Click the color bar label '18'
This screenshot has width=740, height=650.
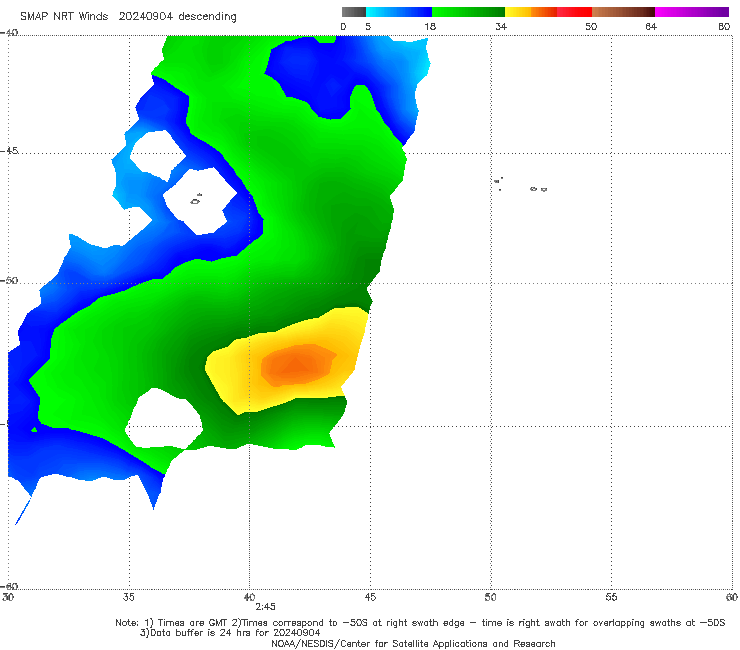[x=430, y=27]
